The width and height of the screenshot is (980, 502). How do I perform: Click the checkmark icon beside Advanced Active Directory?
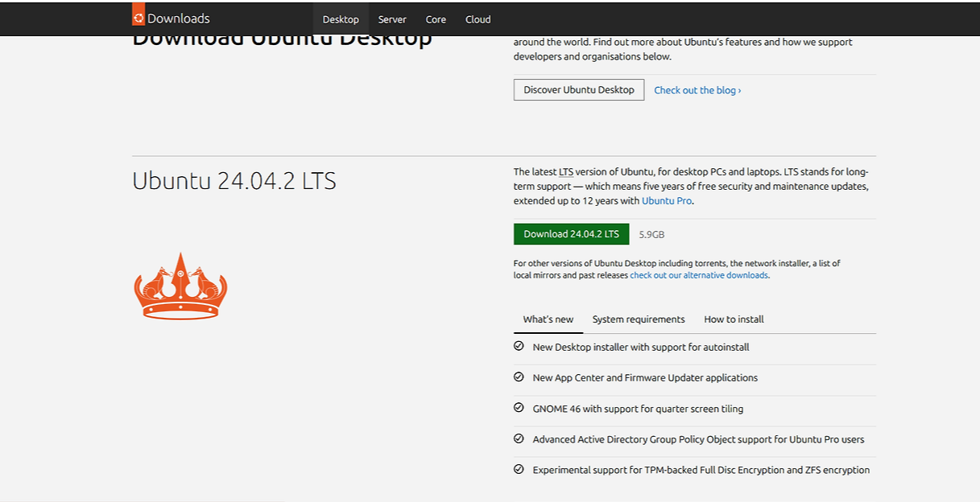(519, 438)
